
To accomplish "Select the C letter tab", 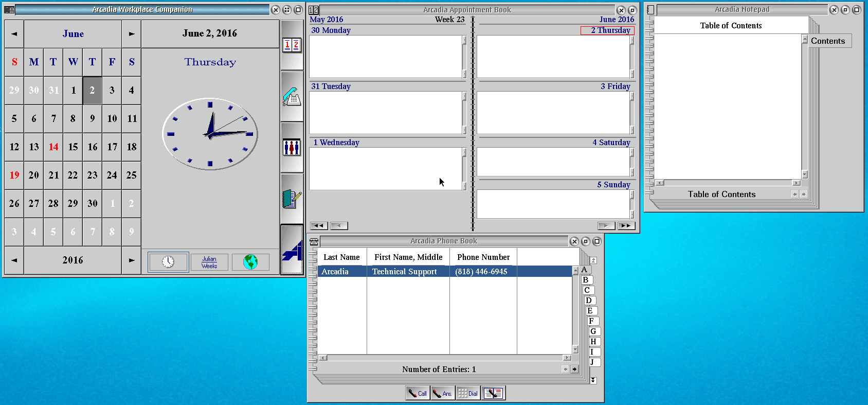I will pos(588,290).
